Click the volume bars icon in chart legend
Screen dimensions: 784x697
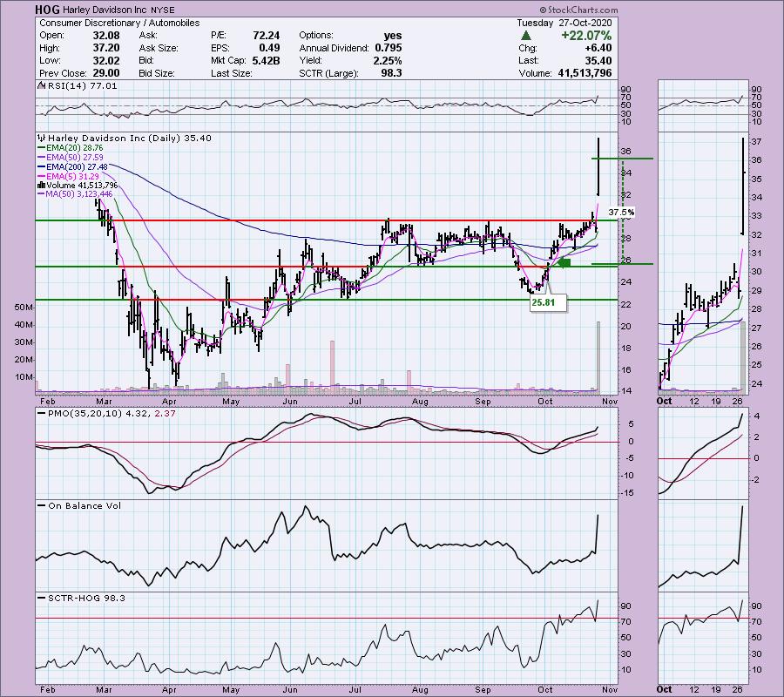pos(42,185)
